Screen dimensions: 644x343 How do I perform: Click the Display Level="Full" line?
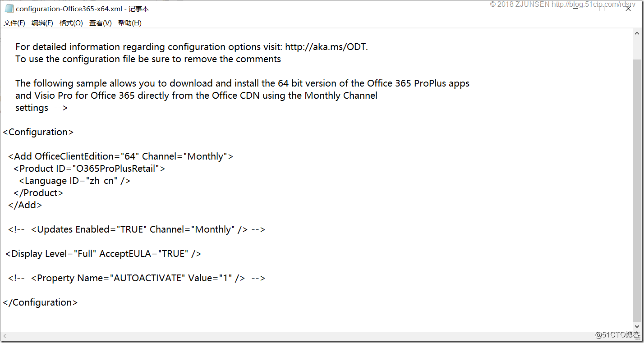point(103,254)
